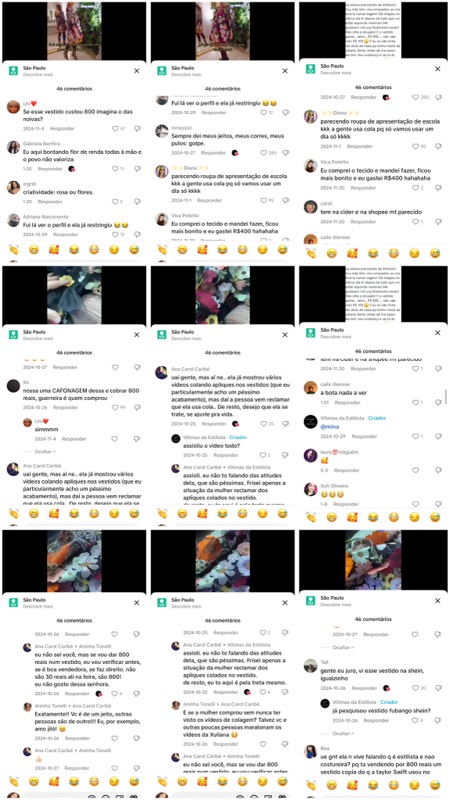Like romyyyzz's comment showing 280 likes
This screenshot has height=800, width=450.
tap(264, 153)
